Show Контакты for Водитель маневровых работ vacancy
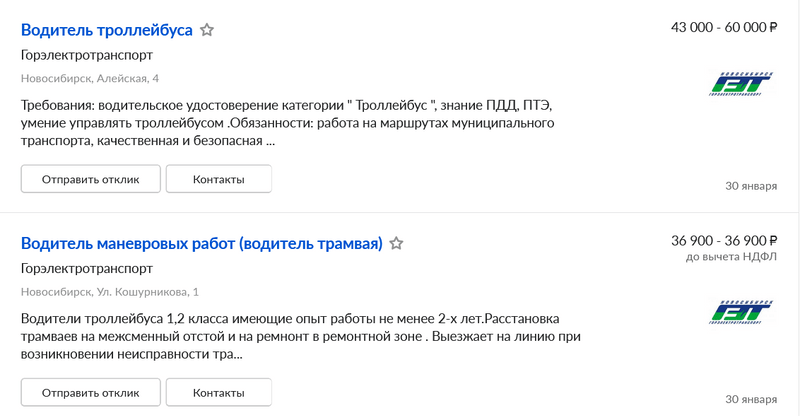Viewport: 800px width, 416px height. (218, 392)
